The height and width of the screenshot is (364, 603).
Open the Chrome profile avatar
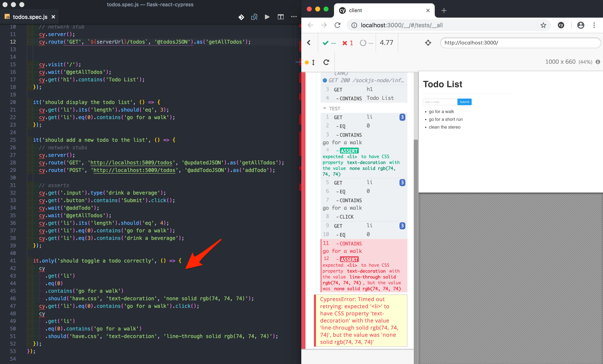[581, 25]
